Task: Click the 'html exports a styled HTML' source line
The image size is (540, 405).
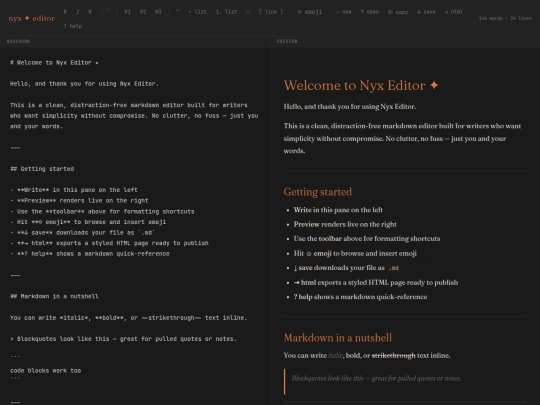Action: [x=109, y=243]
